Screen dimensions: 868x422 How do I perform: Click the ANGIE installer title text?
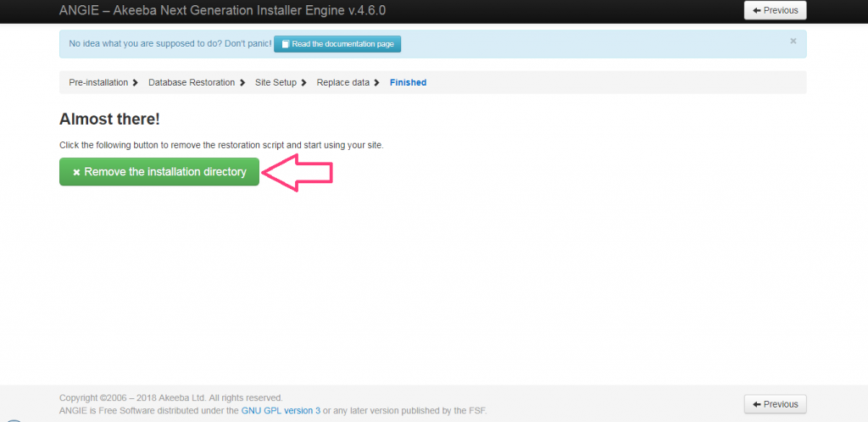tap(223, 10)
